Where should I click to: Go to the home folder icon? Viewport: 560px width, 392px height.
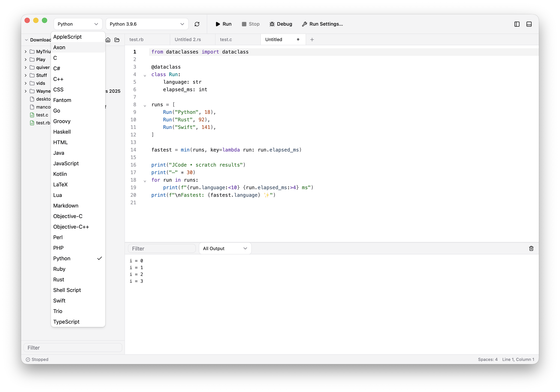click(108, 40)
